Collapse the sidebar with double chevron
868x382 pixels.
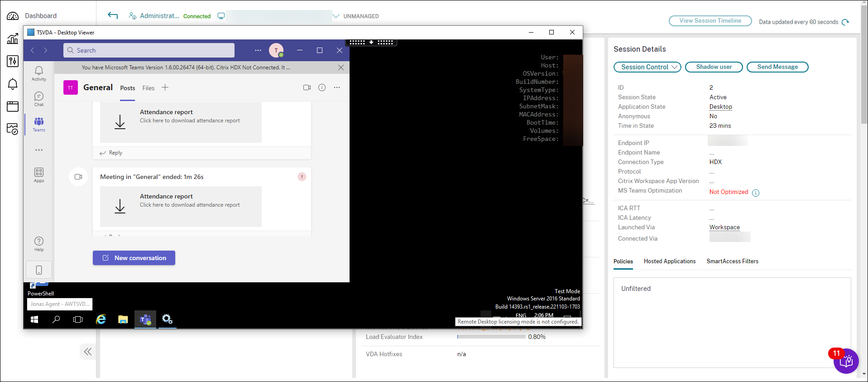88,352
